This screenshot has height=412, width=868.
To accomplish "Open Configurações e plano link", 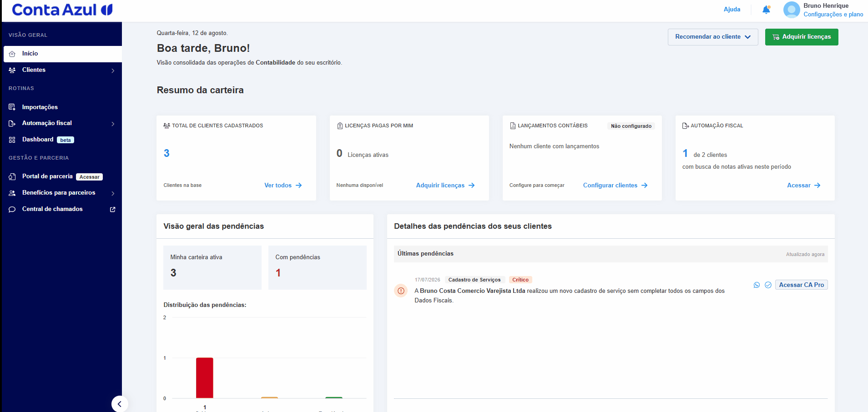I will (x=833, y=15).
